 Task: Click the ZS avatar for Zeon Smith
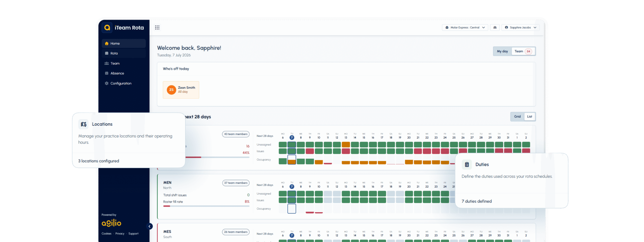coord(171,90)
